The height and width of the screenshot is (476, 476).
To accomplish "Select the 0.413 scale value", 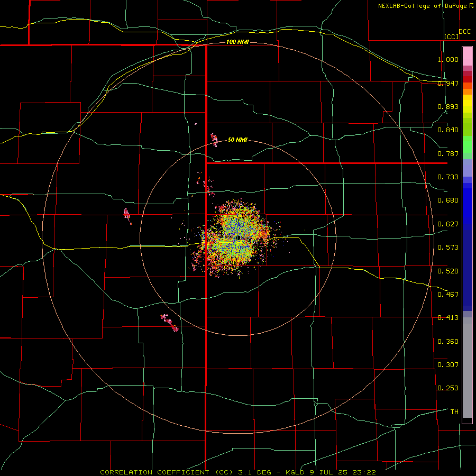I will [x=448, y=318].
